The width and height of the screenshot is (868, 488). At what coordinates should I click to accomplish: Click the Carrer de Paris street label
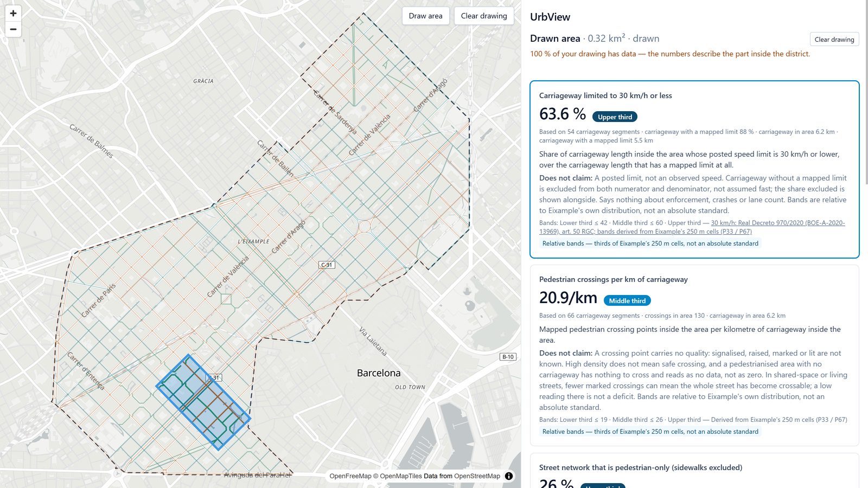click(99, 300)
